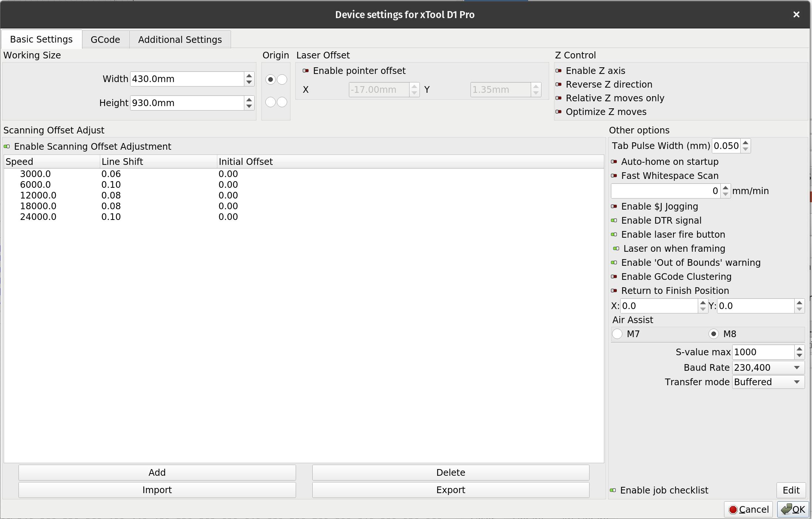
Task: Toggle Laser on when framing
Action: 616,249
